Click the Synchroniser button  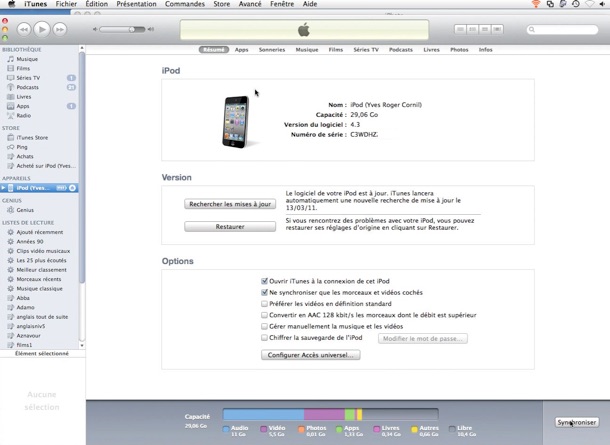click(577, 422)
